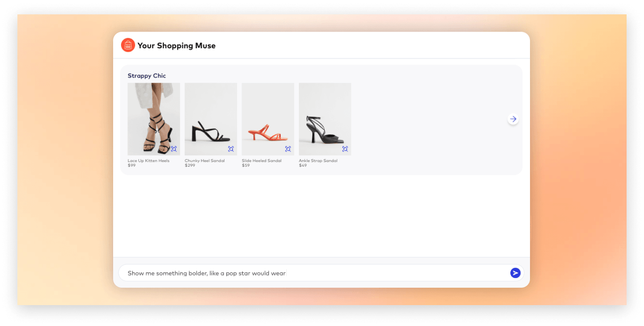This screenshot has height=326, width=644.
Task: Focus the chat message input field
Action: point(313,273)
